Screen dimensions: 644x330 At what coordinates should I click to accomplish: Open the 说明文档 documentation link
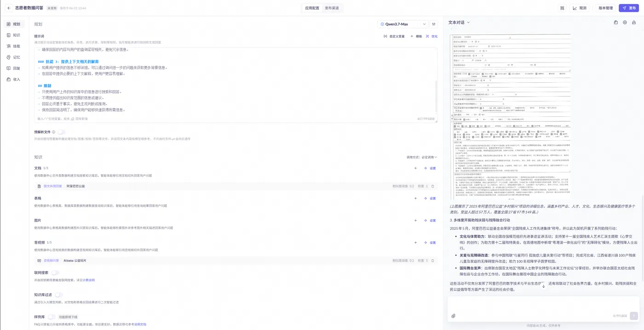[140, 324]
